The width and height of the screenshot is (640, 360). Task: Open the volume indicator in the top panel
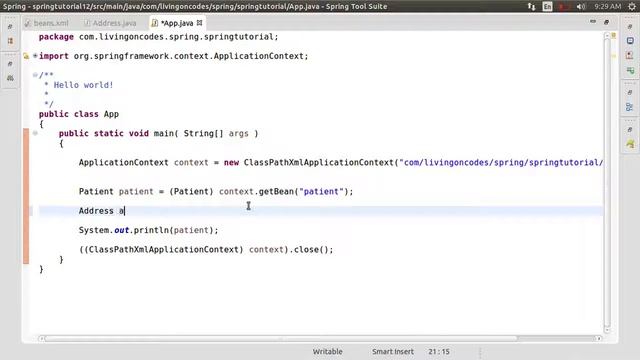(580, 6)
